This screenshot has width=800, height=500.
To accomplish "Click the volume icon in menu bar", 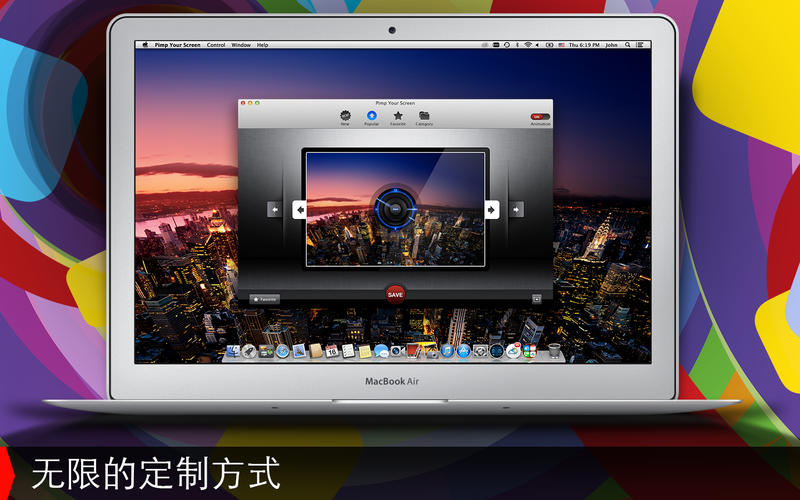I will pos(537,45).
